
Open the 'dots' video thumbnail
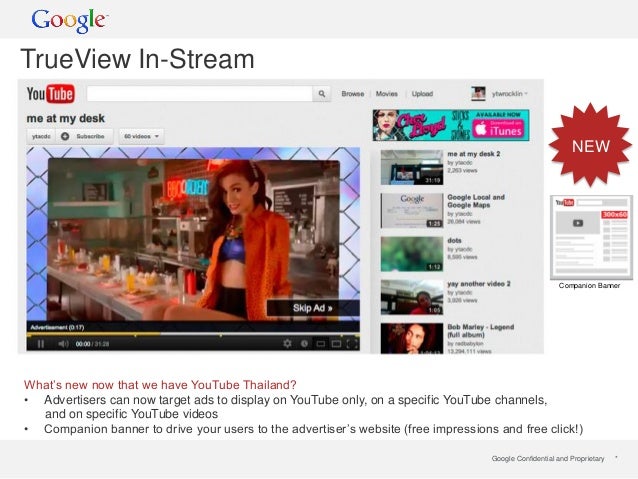pyautogui.click(x=412, y=254)
